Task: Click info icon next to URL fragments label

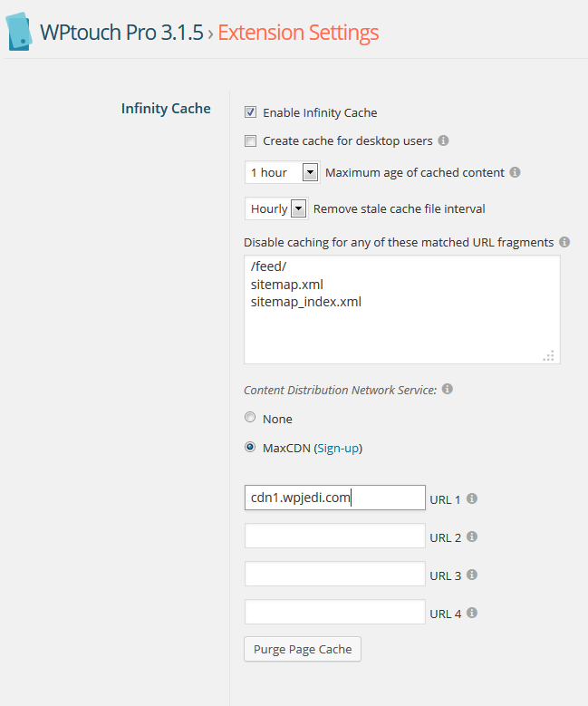Action: click(x=564, y=242)
